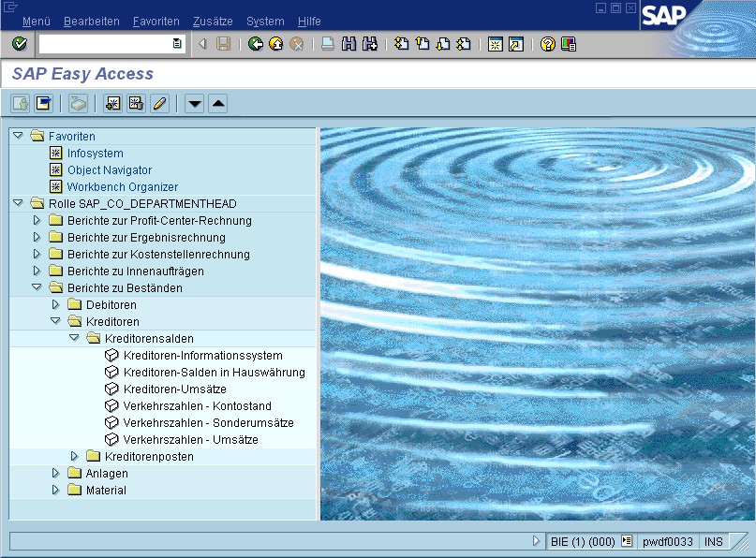Viewport: 756px width, 558px height.
Task: Click the Customize local layout icon
Action: coord(569,44)
